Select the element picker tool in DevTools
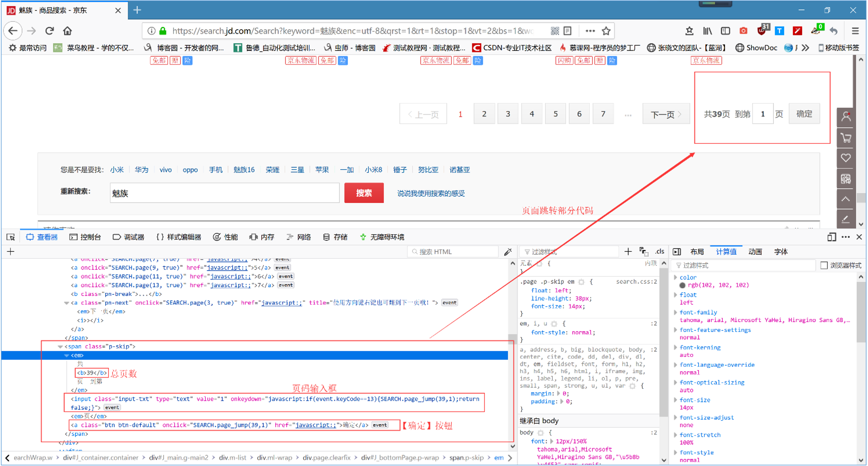The image size is (868, 466). tap(11, 237)
